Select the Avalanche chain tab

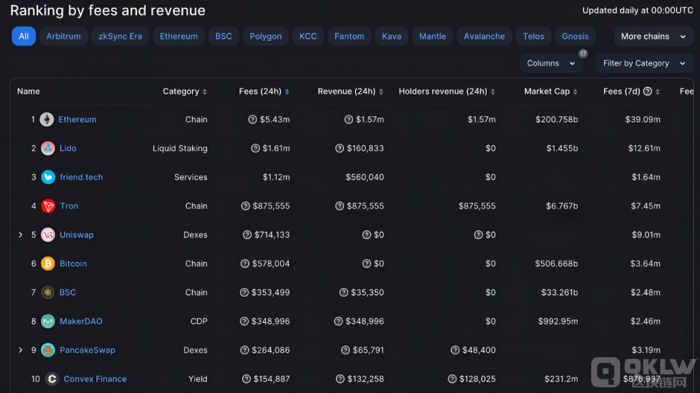point(484,37)
